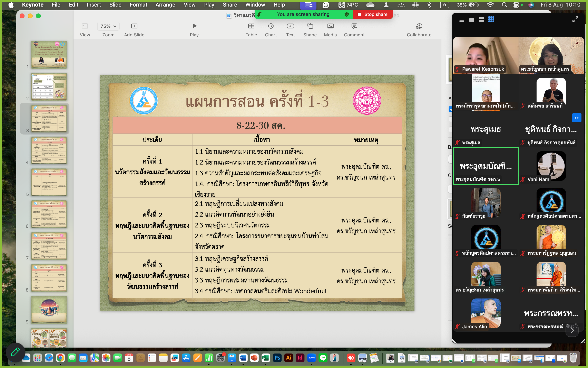588x368 pixels.
Task: Select slide 2 thumbnail in navigator
Action: click(49, 86)
